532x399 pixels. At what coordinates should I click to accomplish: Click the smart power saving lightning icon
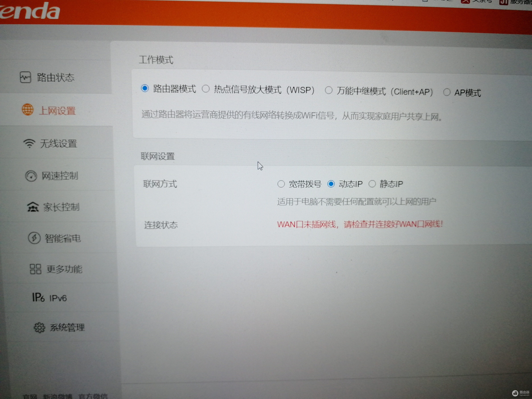34,238
